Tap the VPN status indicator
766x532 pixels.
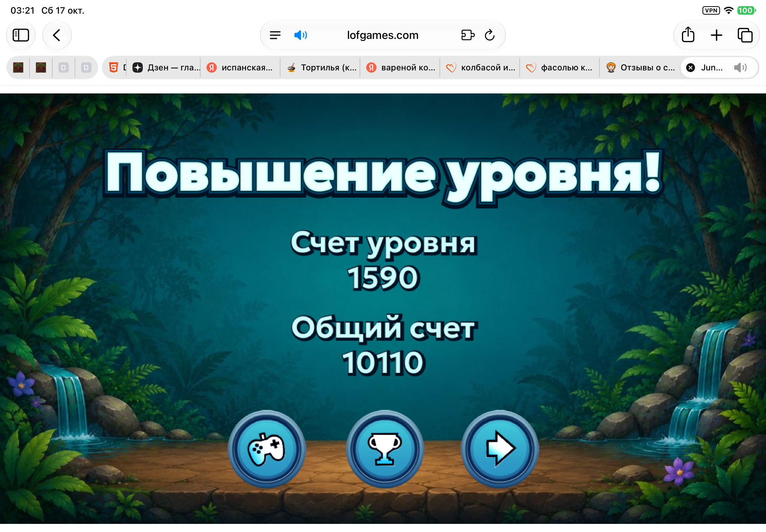click(710, 10)
